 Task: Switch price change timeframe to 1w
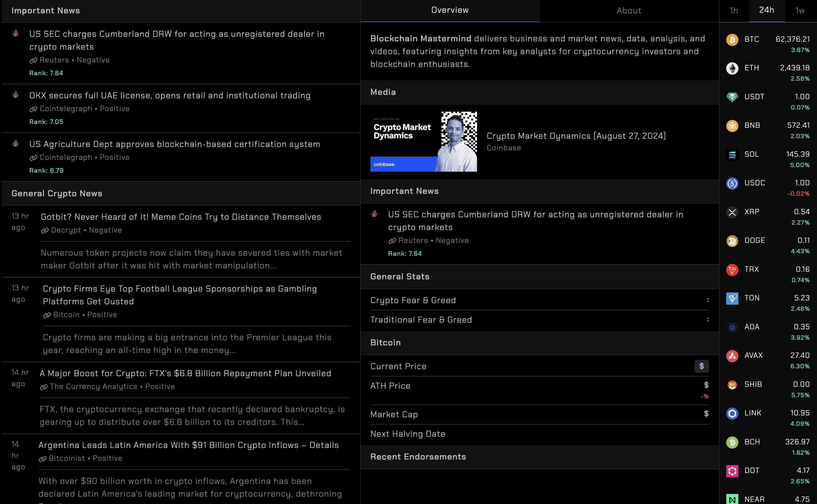click(x=800, y=11)
